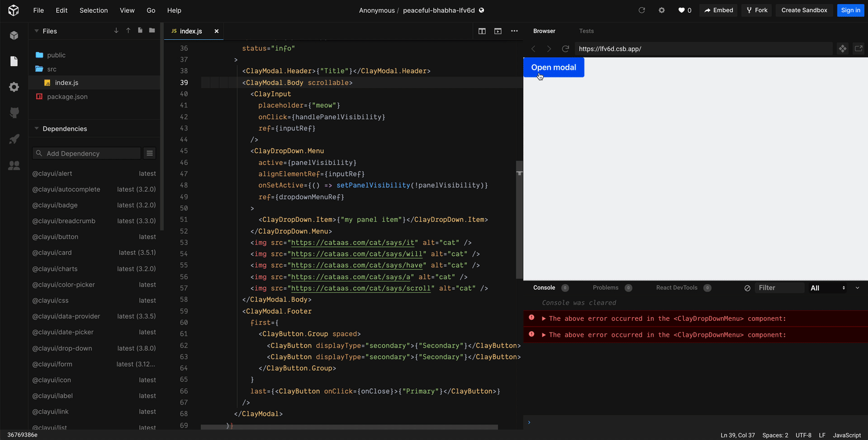Open the File menu

tap(39, 10)
